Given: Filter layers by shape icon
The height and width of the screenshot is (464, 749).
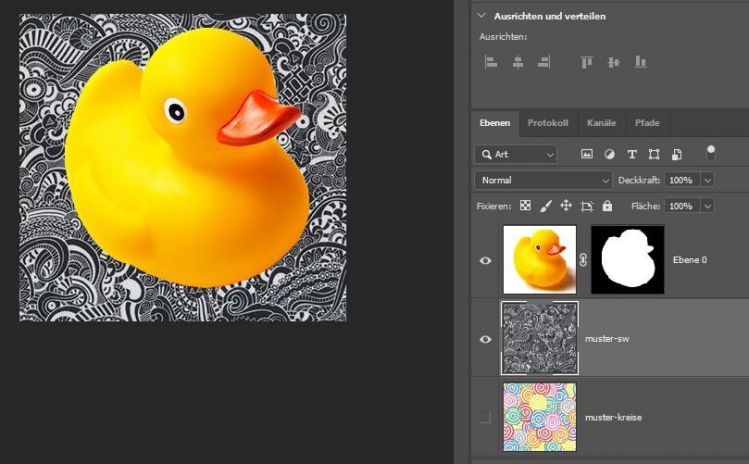Looking at the screenshot, I should pos(654,154).
